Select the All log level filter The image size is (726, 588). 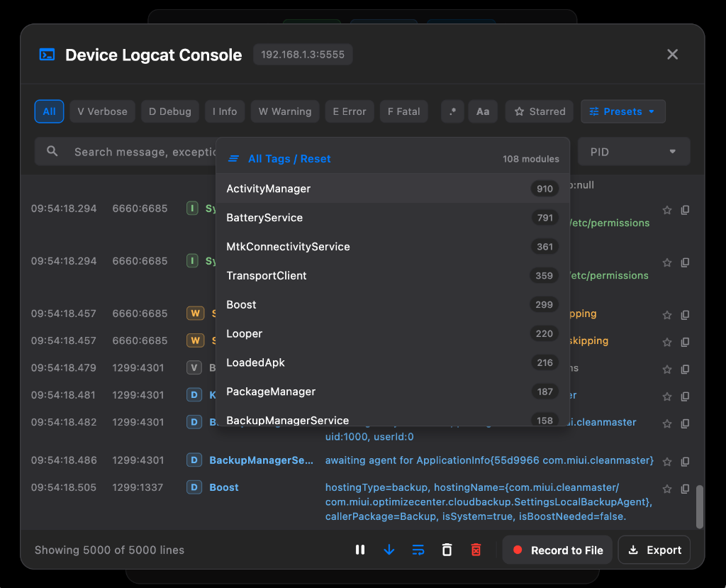pyautogui.click(x=49, y=111)
